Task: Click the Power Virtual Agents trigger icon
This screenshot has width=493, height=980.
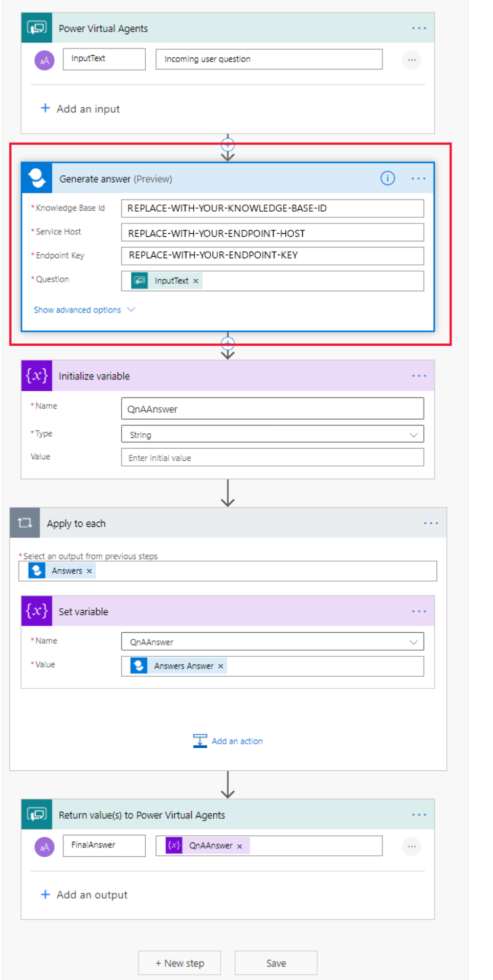Action: (x=37, y=28)
